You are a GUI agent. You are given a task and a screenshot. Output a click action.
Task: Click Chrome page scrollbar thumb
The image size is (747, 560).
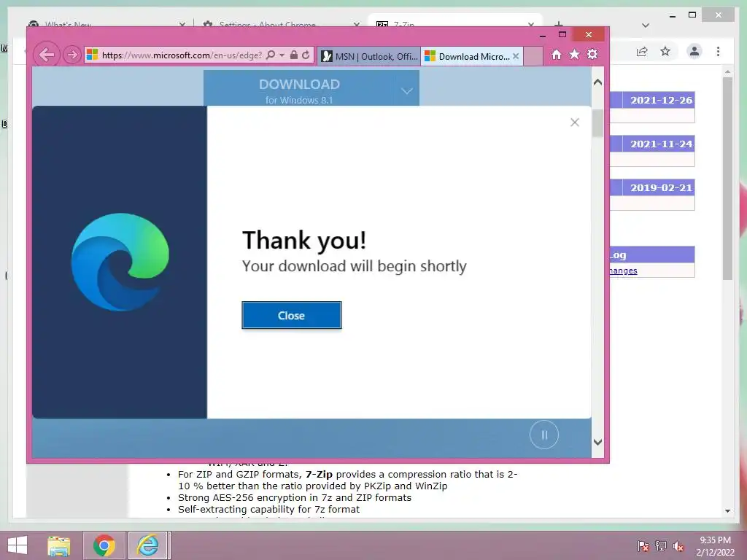[727, 179]
